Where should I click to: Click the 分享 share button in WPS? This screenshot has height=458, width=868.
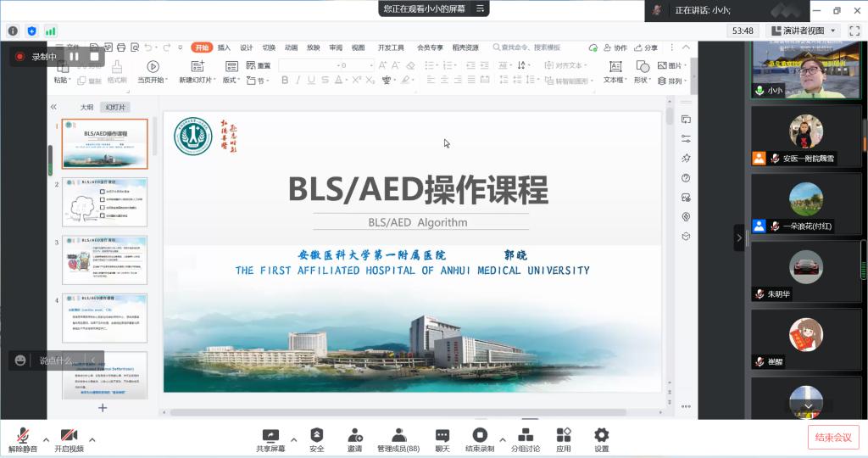pos(647,47)
